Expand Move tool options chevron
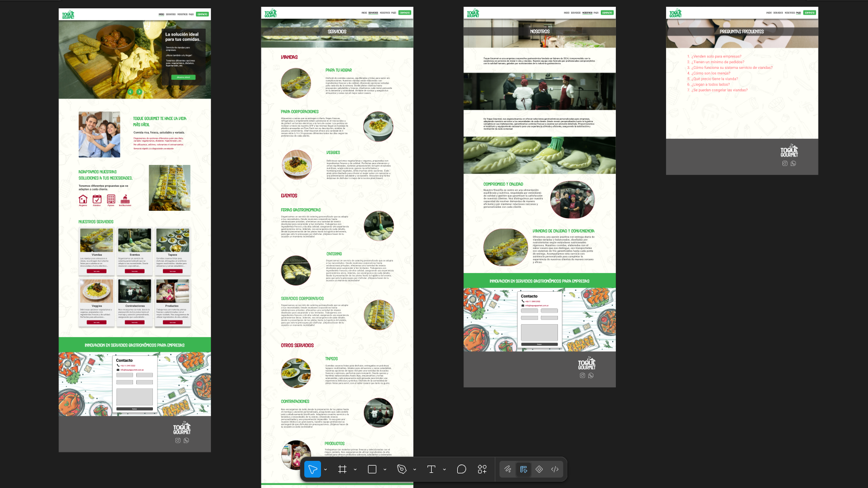Viewport: 868px width, 488px height. coord(326,470)
